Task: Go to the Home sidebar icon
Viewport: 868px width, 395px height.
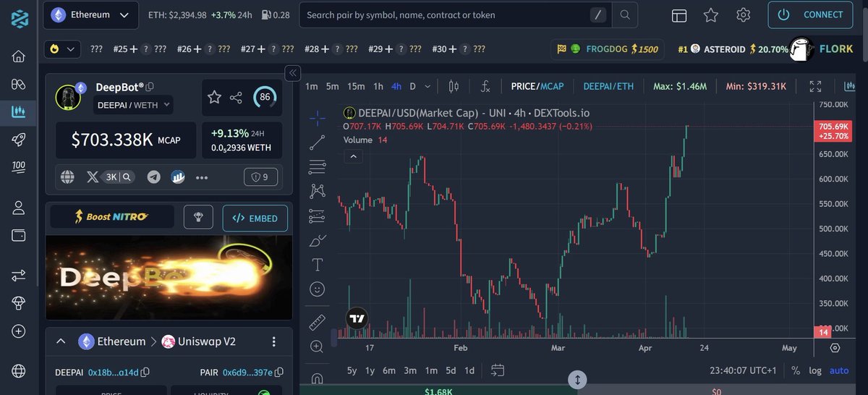Action: click(x=19, y=57)
